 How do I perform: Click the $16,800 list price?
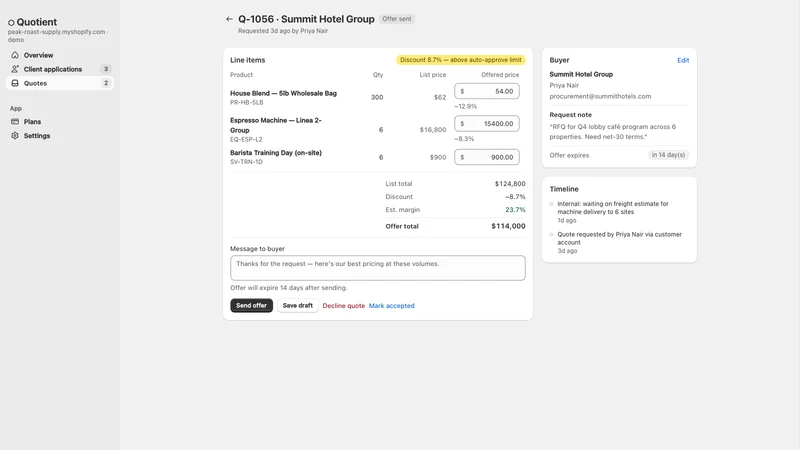coord(433,130)
